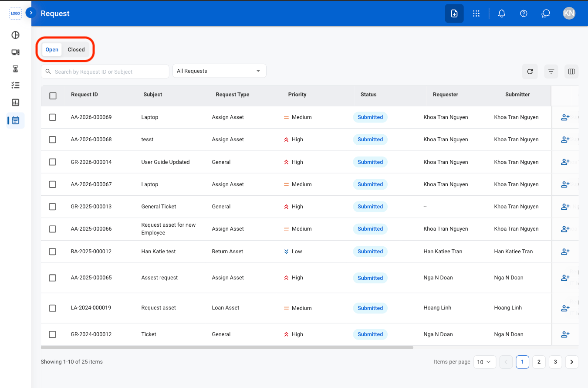
Task: Click the column settings icon
Action: (x=572, y=71)
